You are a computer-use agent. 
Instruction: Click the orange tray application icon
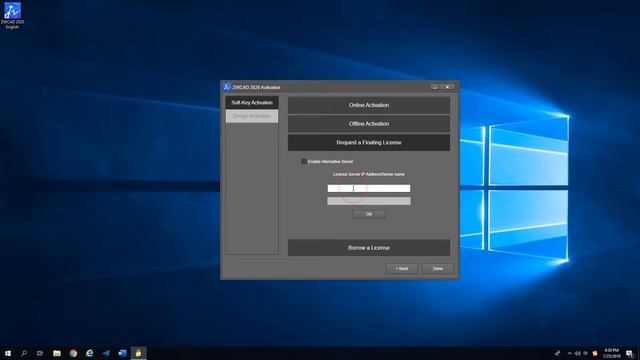595,353
